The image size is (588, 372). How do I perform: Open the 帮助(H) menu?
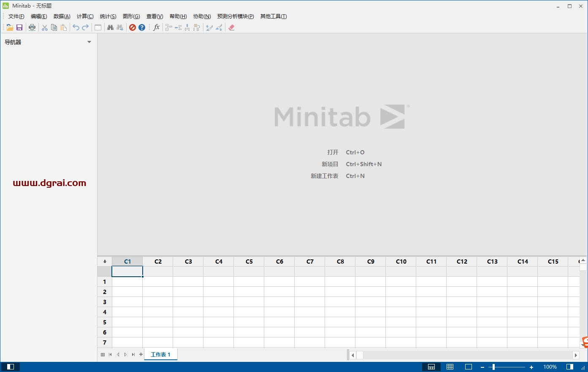178,16
